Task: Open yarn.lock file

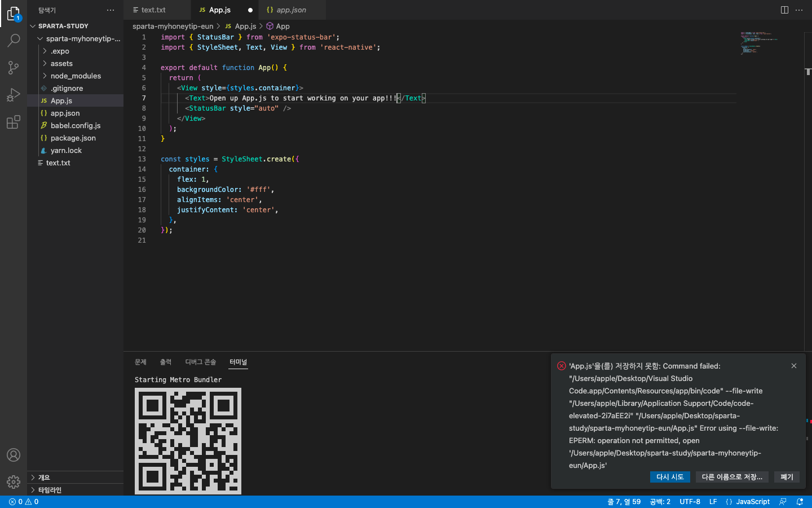Action: pos(76,150)
